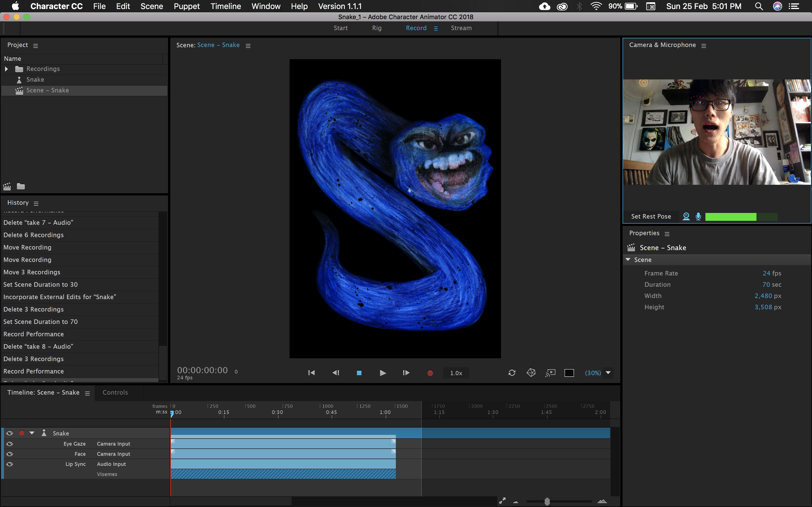Click the Stop playback square icon
The image size is (812, 507).
(x=359, y=373)
